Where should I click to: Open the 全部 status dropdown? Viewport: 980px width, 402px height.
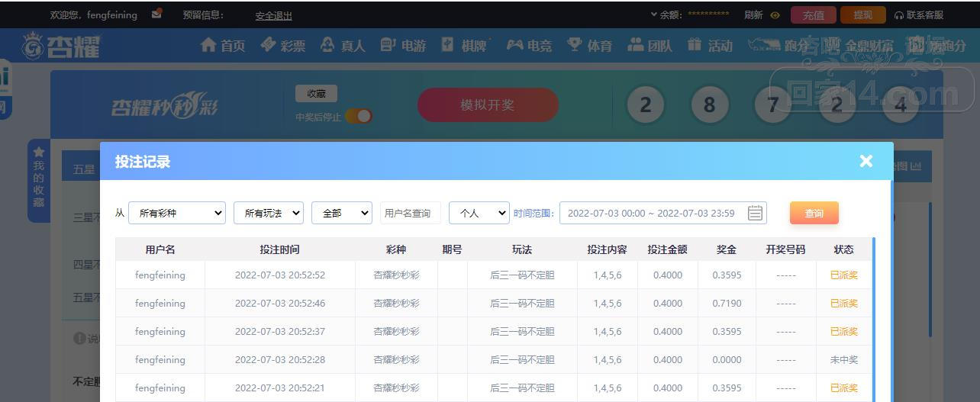click(x=341, y=213)
